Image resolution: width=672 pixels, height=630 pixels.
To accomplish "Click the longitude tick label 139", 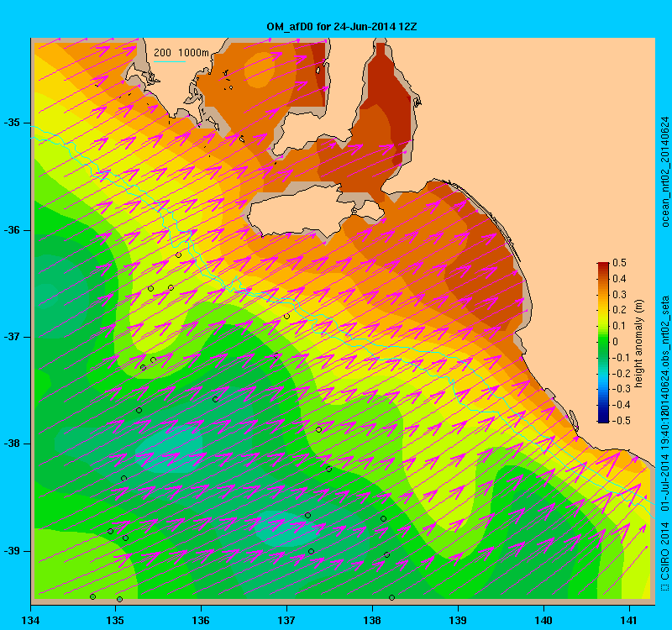I will coord(458,620).
